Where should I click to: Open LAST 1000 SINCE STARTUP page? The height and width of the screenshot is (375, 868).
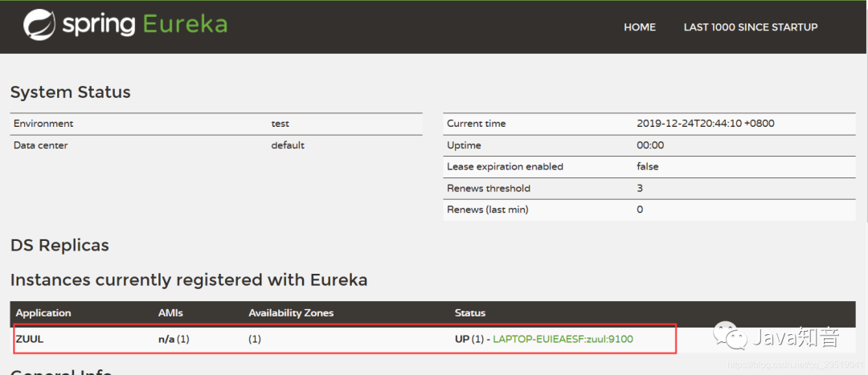[x=751, y=27]
